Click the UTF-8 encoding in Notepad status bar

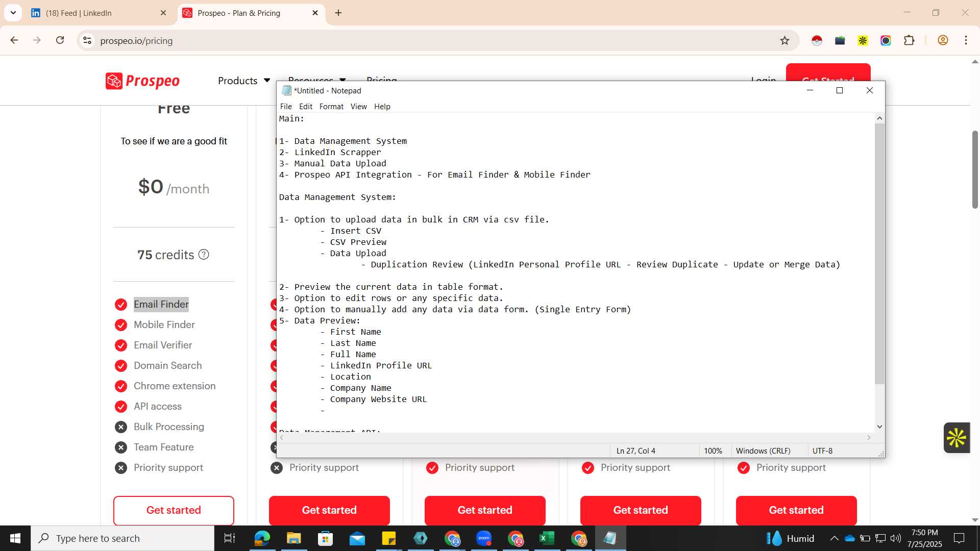(x=822, y=450)
